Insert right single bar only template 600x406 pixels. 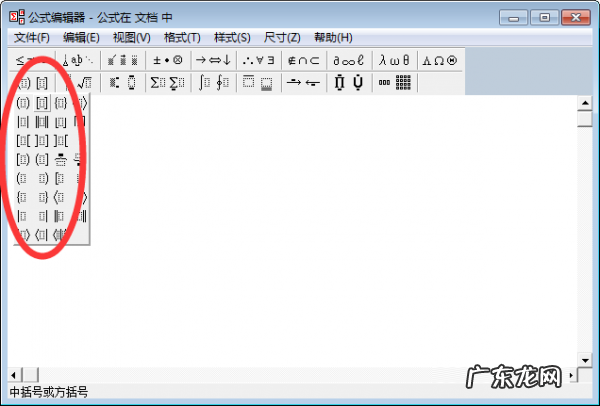(42, 216)
